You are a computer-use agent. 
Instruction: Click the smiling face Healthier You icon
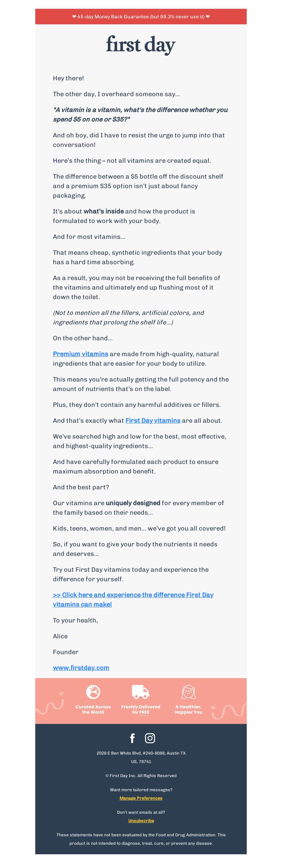189,692
